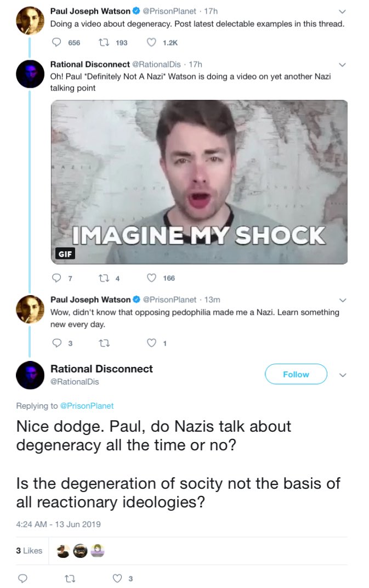Reply to the main tweet at bottom
This screenshot has height=588, width=369.
pyautogui.click(x=23, y=578)
